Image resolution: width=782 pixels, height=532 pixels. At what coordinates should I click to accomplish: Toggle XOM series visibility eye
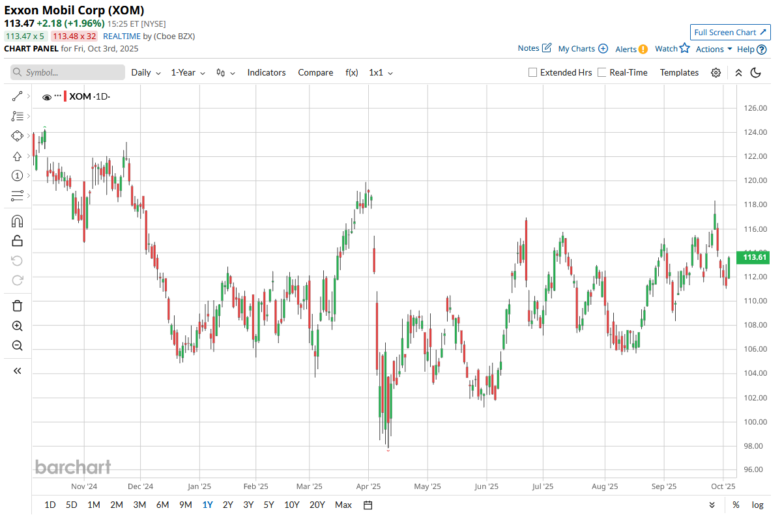pos(47,97)
